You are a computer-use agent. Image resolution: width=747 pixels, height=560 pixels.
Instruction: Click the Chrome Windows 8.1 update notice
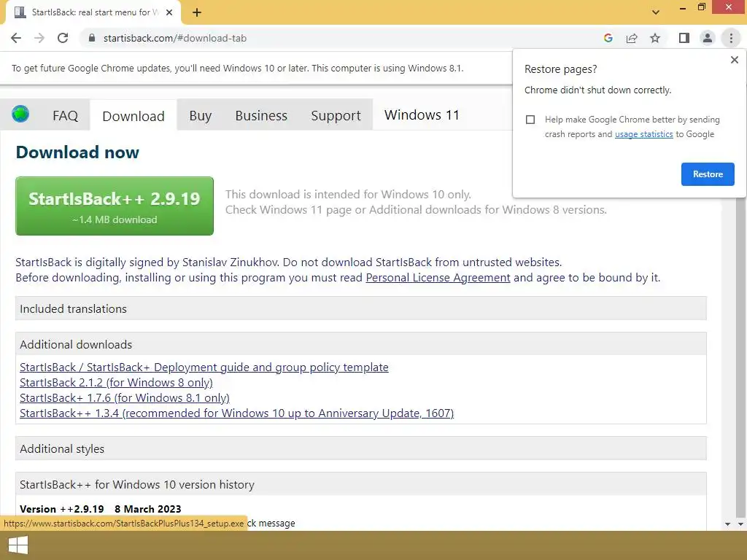(x=237, y=68)
